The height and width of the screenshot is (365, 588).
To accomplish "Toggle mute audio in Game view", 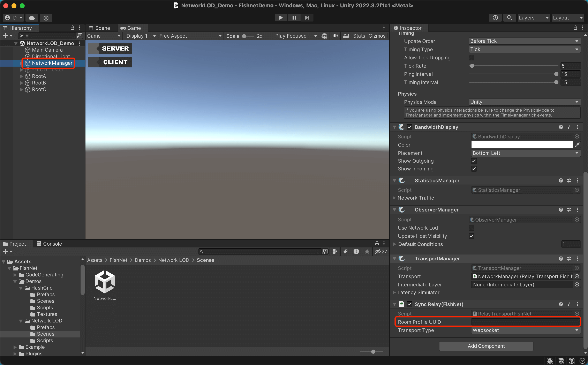I will click(x=335, y=36).
